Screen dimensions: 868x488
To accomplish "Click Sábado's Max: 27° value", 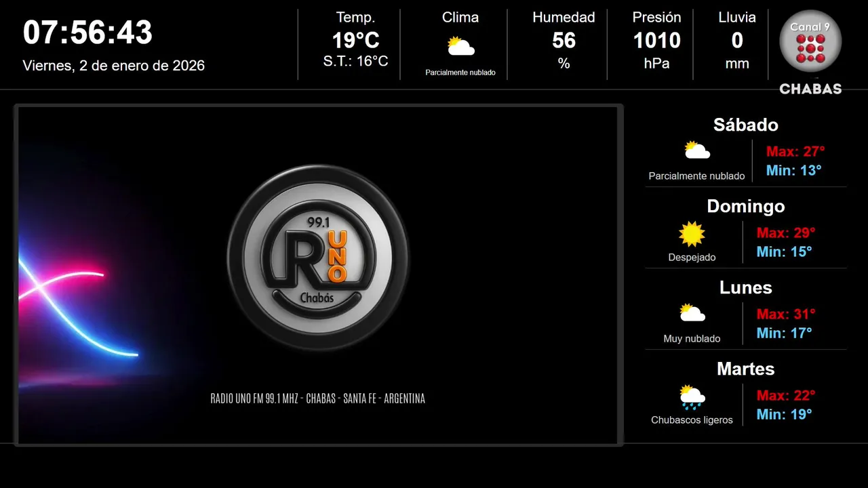I will 795,152.
